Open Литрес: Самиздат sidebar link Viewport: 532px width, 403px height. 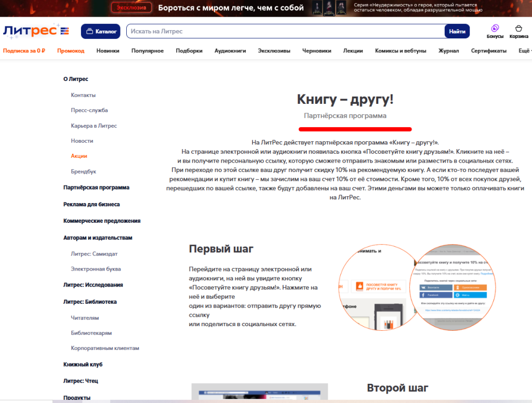(94, 254)
